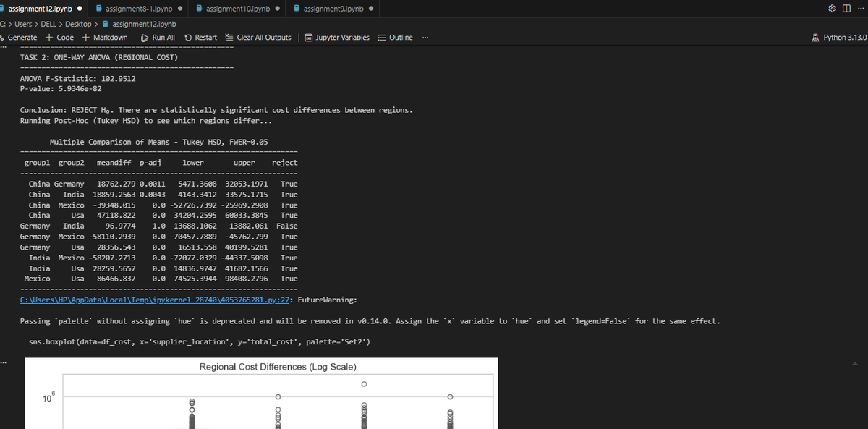Click unsaved dot on assignment9.ipynb tab
The height and width of the screenshot is (429, 868).
point(370,9)
